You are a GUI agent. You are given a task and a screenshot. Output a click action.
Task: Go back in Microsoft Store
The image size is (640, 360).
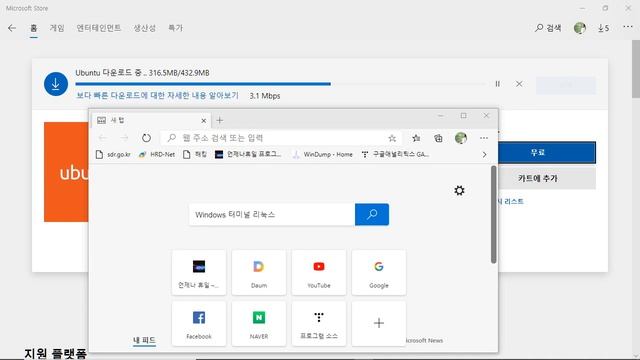(12, 28)
